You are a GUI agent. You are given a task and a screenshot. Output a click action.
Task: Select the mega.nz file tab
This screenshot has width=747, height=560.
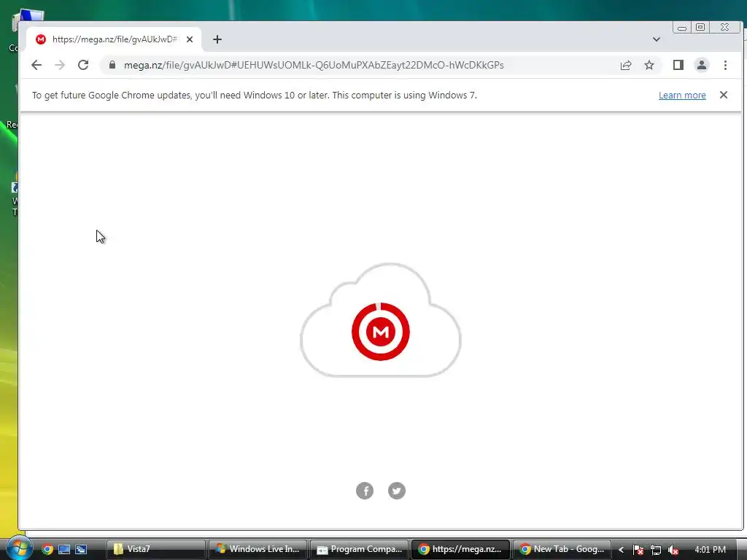tap(114, 39)
